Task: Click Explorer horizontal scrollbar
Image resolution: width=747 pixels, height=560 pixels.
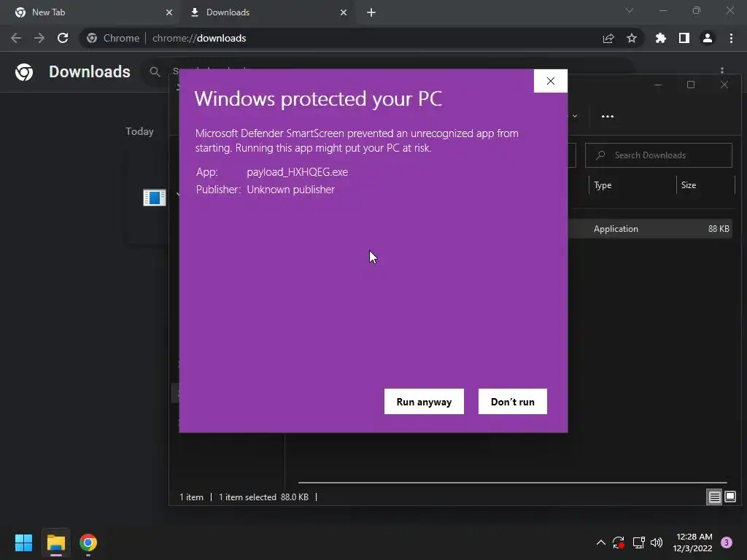Action: click(513, 483)
